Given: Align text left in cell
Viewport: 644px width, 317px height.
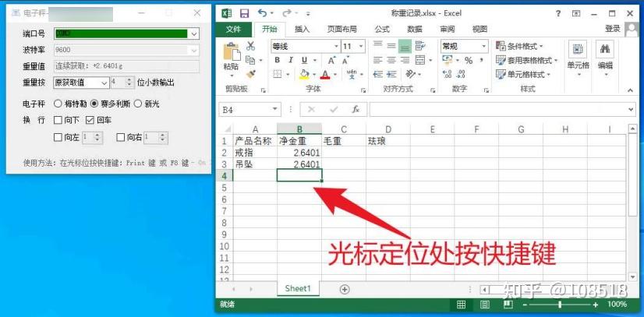Looking at the screenshot, I should coord(378,60).
